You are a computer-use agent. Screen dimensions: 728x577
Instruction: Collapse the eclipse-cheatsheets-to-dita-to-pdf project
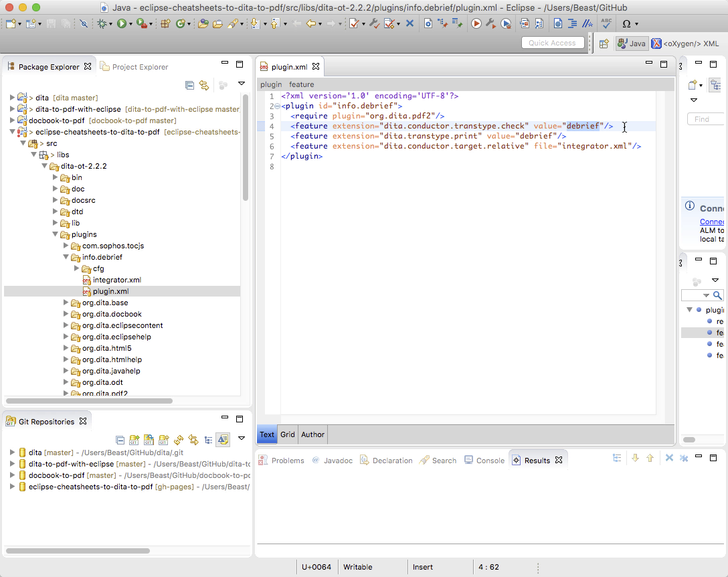[12, 132]
